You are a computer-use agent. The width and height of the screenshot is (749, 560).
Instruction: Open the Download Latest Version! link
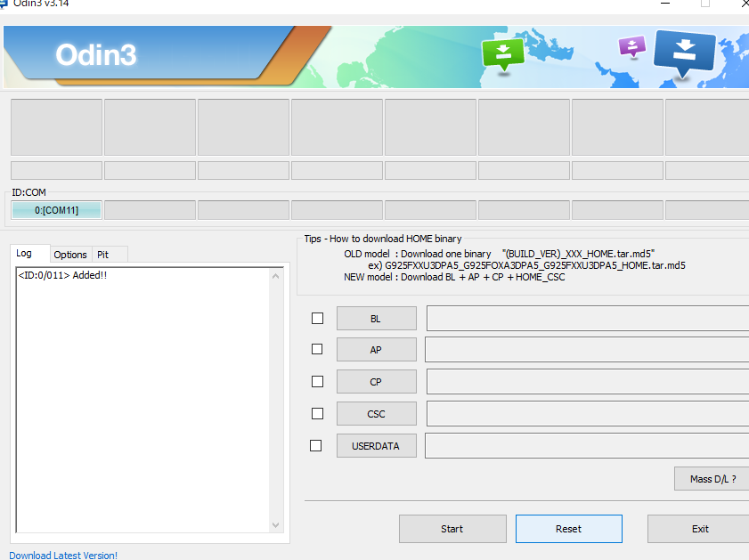click(x=63, y=556)
